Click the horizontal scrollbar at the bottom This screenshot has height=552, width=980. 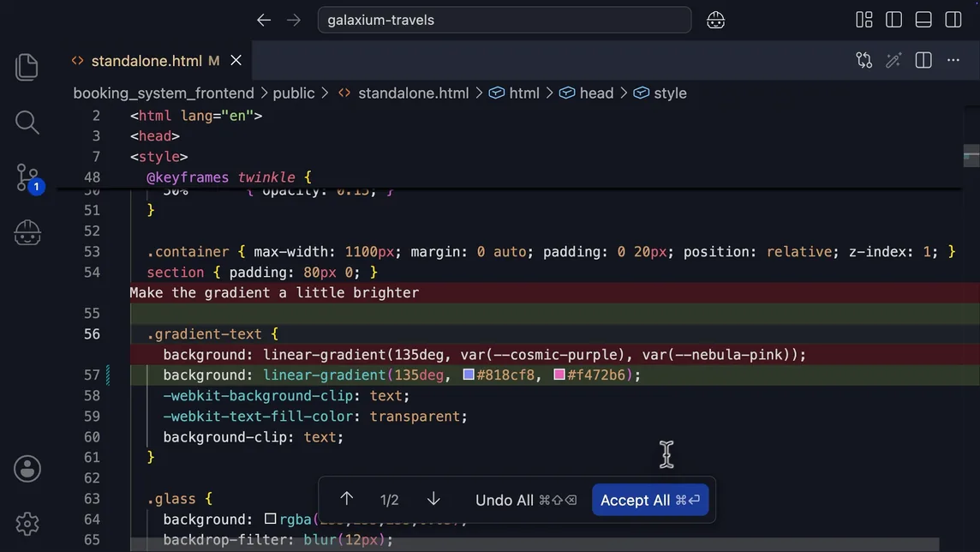[535, 544]
